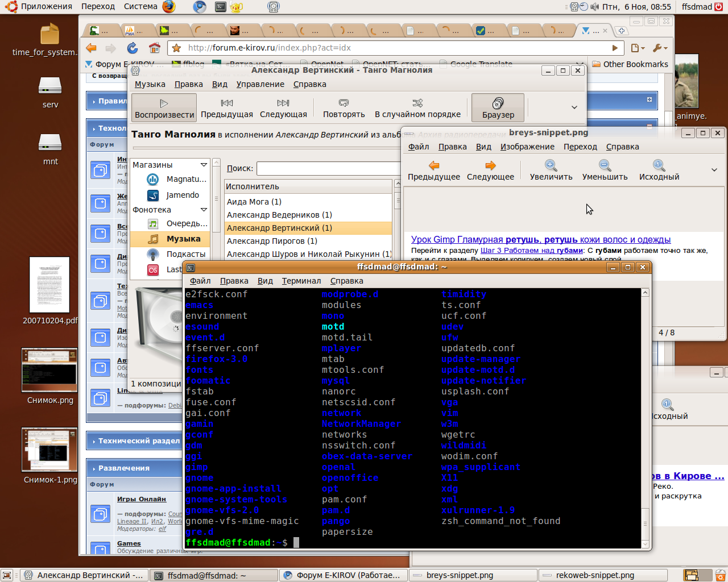728x582 pixels.
Task: Open the Терминал menu in terminal window
Action: tap(301, 281)
